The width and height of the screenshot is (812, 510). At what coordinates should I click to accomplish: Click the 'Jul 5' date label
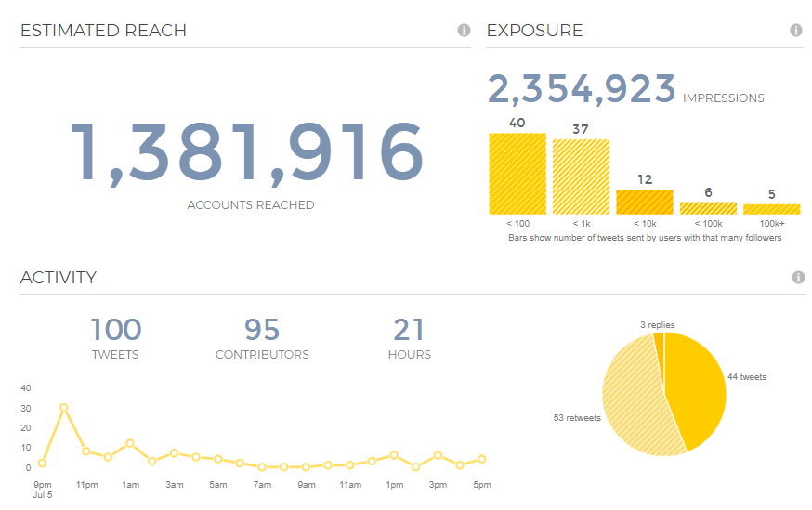click(x=43, y=495)
